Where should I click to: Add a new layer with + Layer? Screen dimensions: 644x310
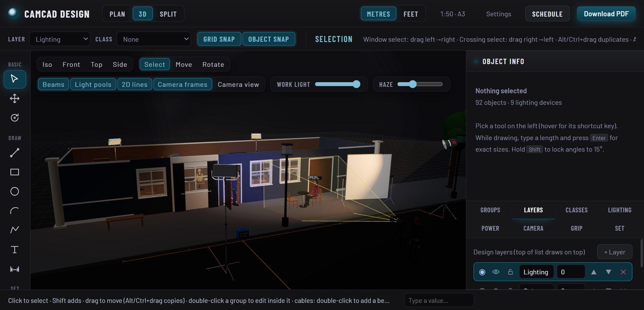coord(615,252)
